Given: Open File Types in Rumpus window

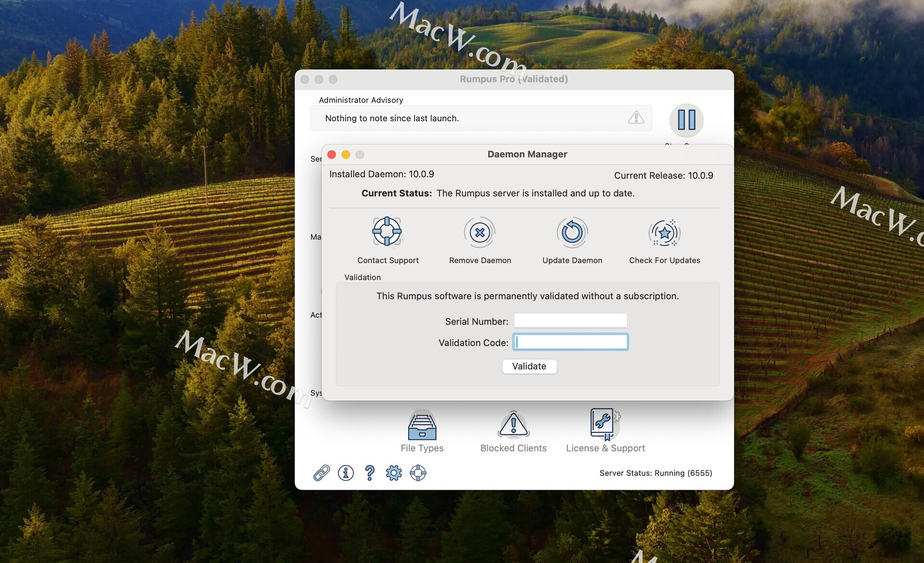Looking at the screenshot, I should [x=422, y=432].
